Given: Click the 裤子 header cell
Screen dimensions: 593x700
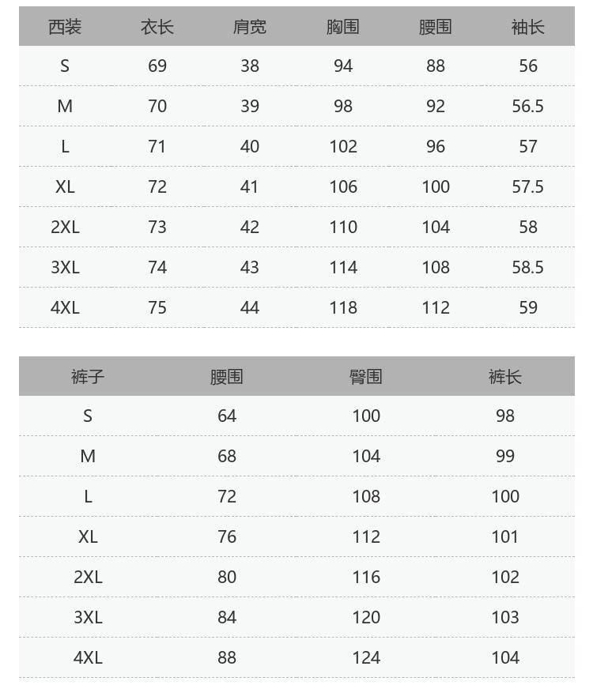Looking at the screenshot, I should point(88,377).
